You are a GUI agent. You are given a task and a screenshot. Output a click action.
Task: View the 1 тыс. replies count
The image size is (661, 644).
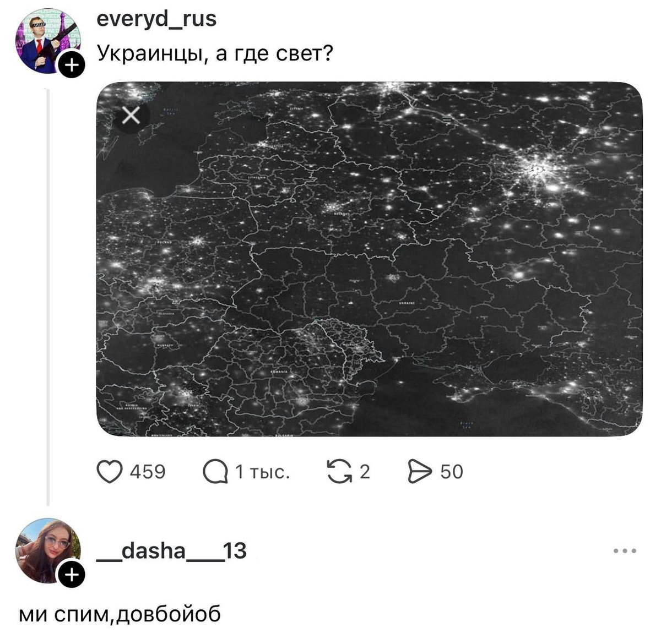pos(262,472)
